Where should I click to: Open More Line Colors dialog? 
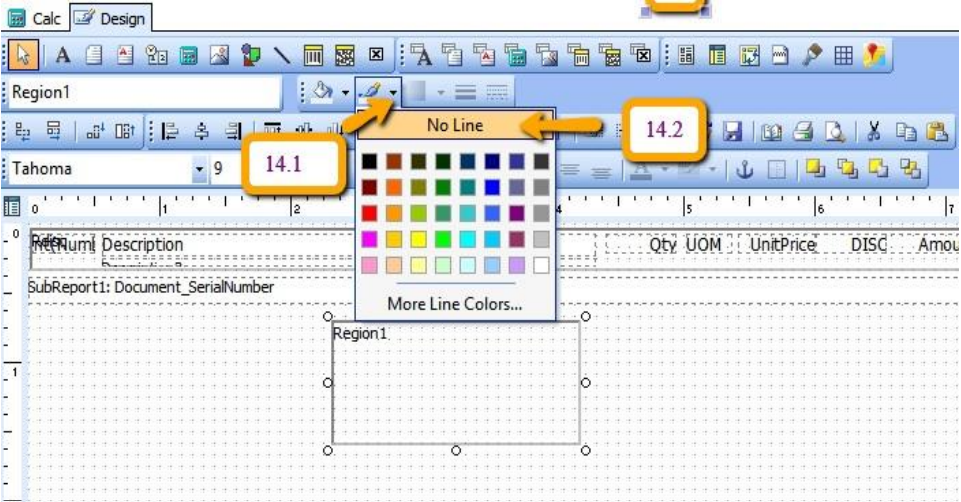tap(455, 304)
